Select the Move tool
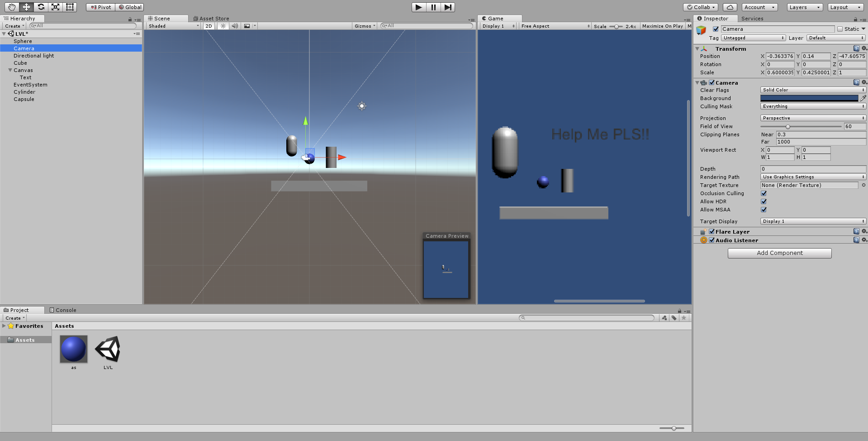 [x=26, y=7]
